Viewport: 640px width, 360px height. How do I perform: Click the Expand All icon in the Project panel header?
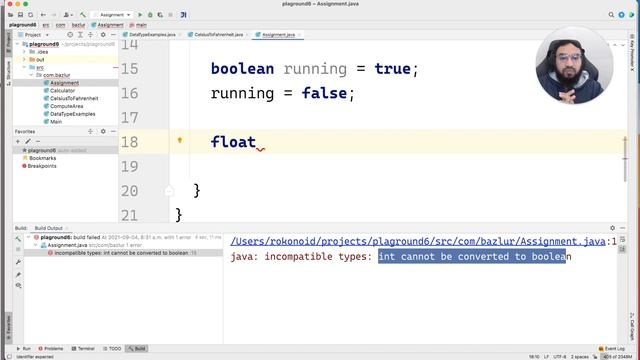(x=80, y=35)
